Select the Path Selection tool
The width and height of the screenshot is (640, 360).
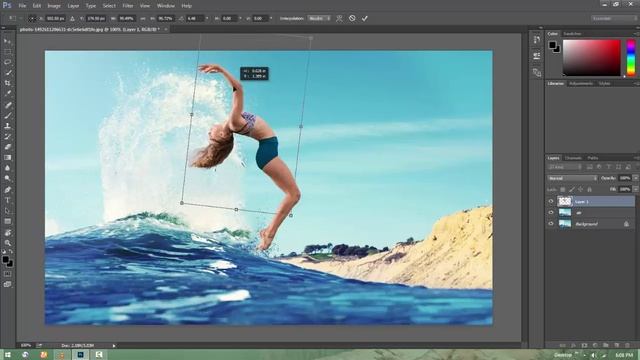point(7,211)
